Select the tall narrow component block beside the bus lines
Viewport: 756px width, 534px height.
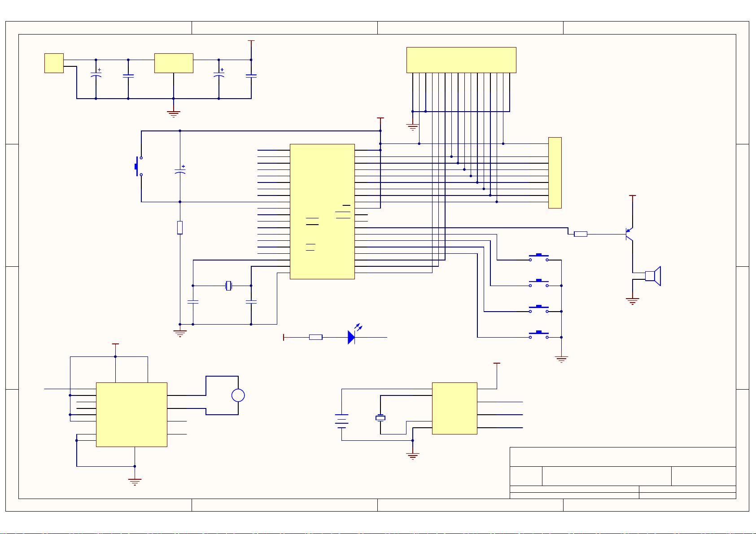pyautogui.click(x=555, y=173)
